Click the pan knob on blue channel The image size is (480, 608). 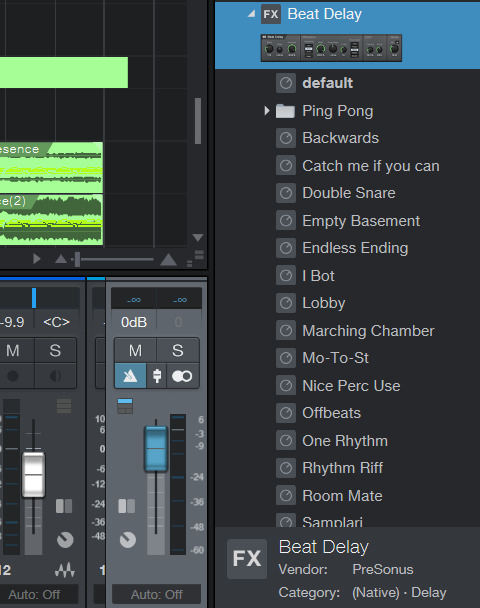[x=128, y=539]
